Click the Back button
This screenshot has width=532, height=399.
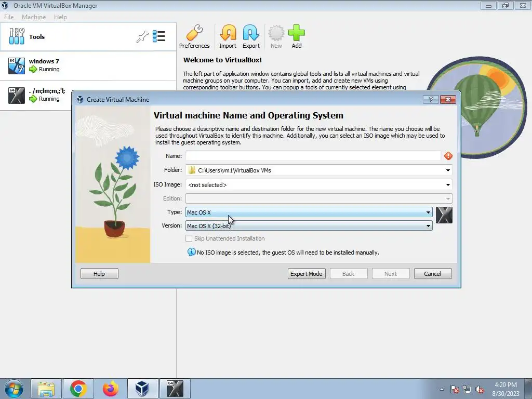point(349,274)
